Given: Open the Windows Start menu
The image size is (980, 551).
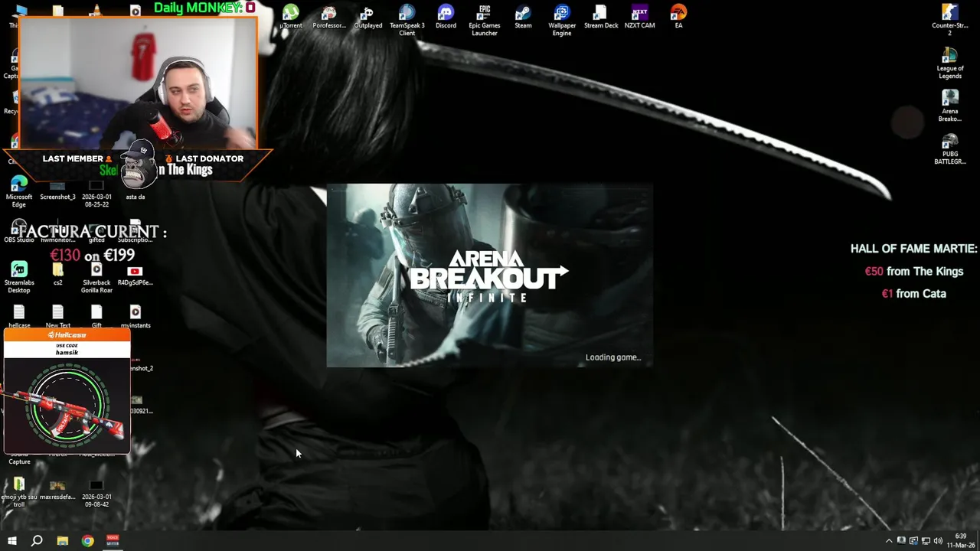Looking at the screenshot, I should tap(12, 541).
